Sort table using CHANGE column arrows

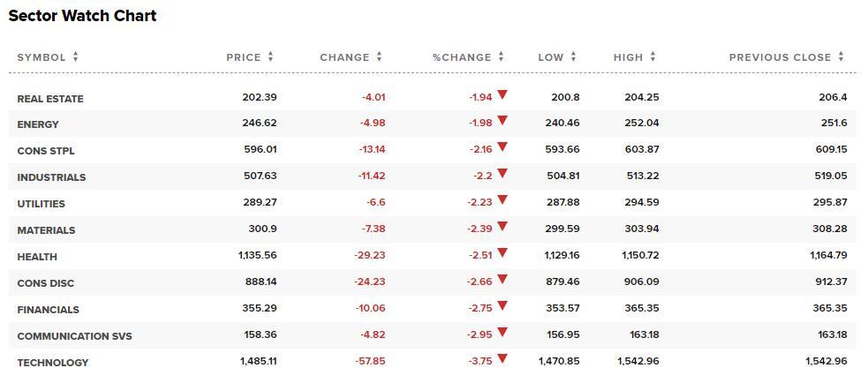(x=379, y=57)
